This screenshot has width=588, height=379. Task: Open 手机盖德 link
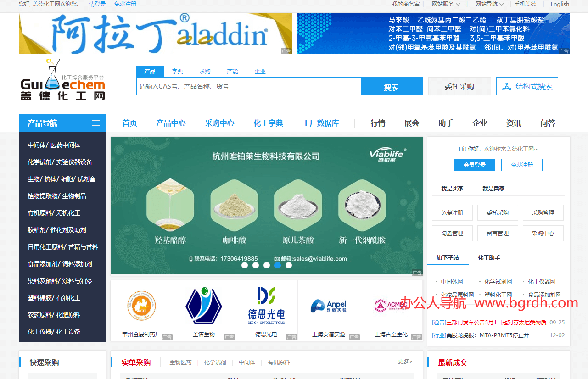525,4
